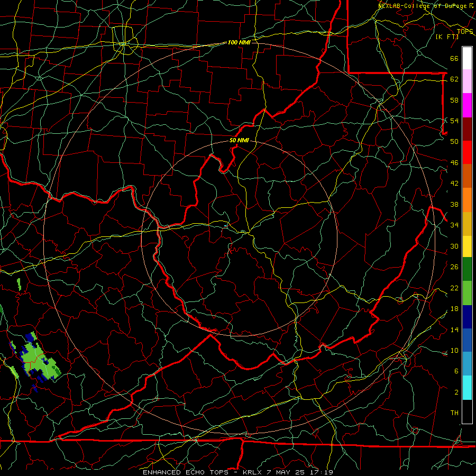Viewport: 476px width, 476px height.
Task: Click the legend value 42
Action: click(x=454, y=184)
